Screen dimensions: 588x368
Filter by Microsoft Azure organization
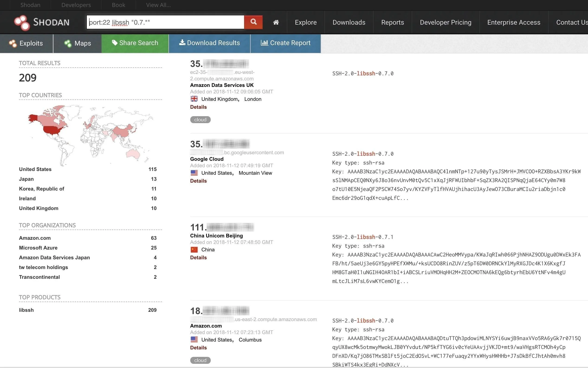click(38, 247)
